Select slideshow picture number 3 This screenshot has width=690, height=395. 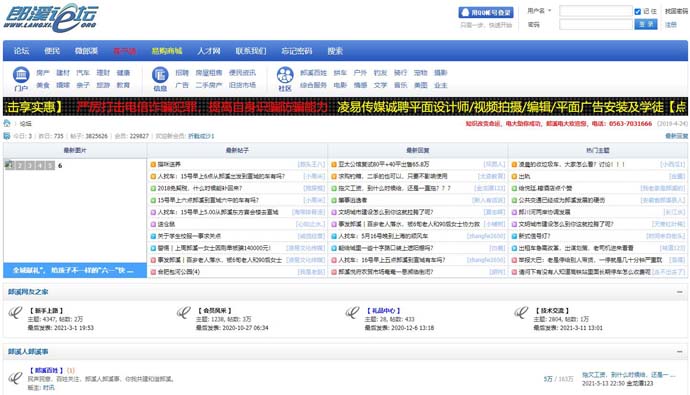pos(30,165)
